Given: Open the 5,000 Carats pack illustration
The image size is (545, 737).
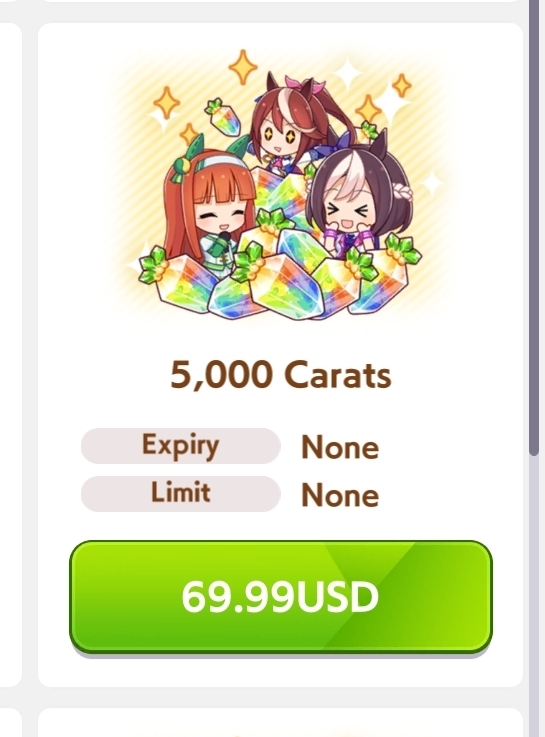Looking at the screenshot, I should [280, 186].
